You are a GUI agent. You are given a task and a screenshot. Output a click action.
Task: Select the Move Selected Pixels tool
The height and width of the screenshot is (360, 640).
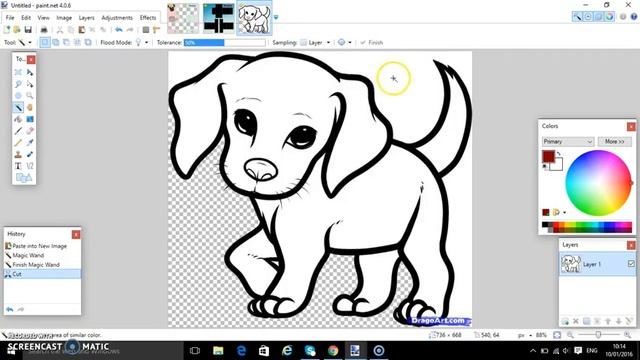(30, 72)
